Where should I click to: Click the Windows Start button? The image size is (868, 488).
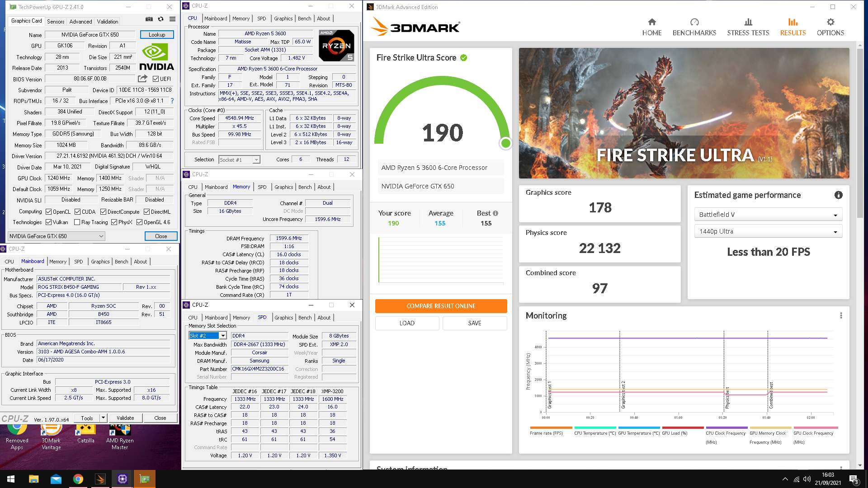pyautogui.click(x=11, y=479)
